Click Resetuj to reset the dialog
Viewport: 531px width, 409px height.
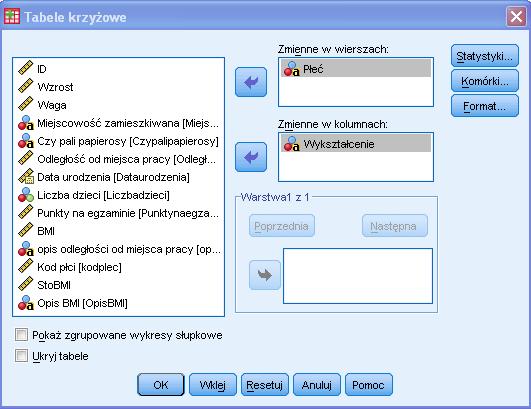265,385
